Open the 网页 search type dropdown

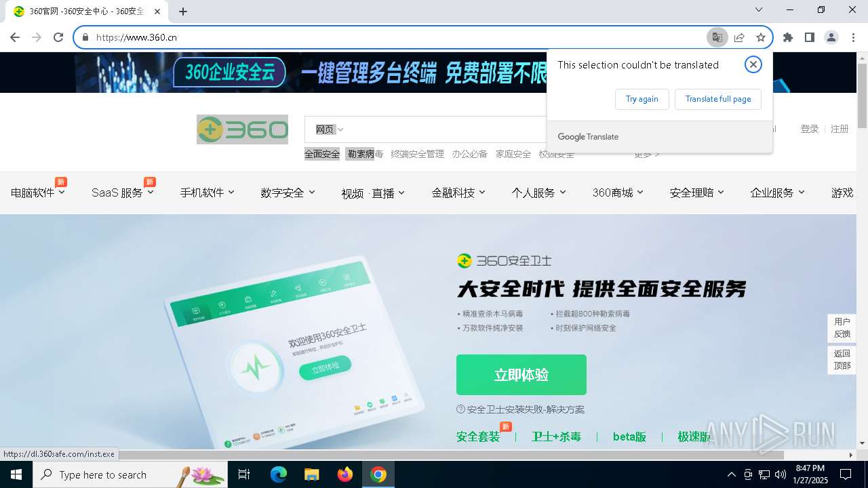pos(330,129)
